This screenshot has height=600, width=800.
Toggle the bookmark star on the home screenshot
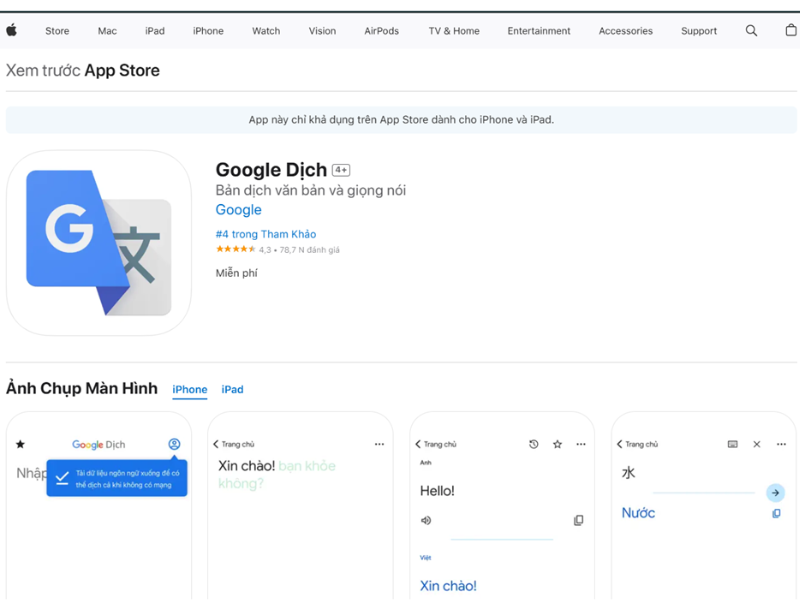[x=18, y=444]
